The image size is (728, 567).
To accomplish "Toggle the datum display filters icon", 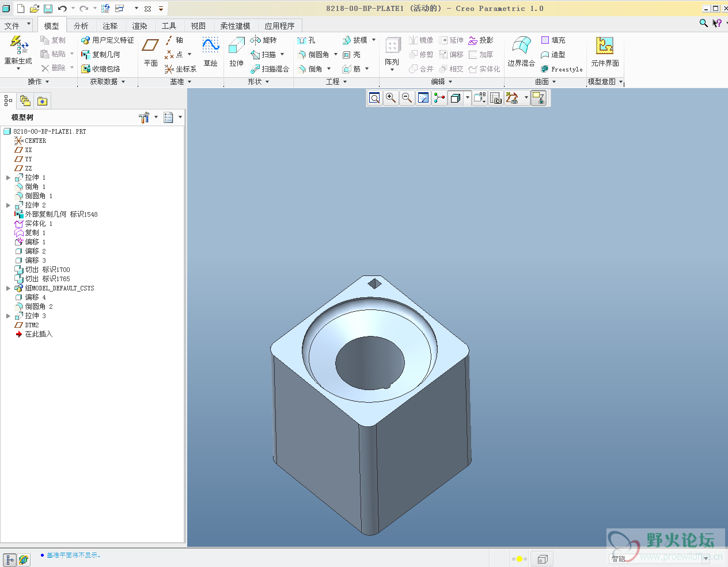I will coord(511,98).
